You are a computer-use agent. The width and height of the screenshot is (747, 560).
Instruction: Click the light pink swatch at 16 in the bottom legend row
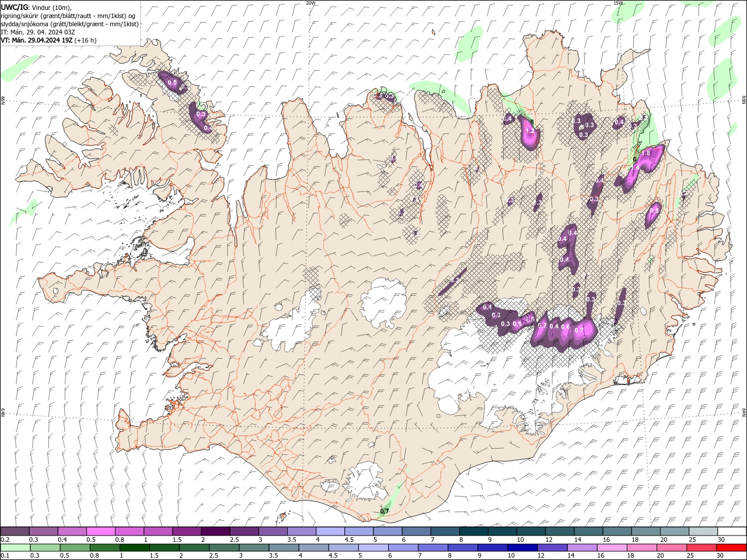click(612, 548)
